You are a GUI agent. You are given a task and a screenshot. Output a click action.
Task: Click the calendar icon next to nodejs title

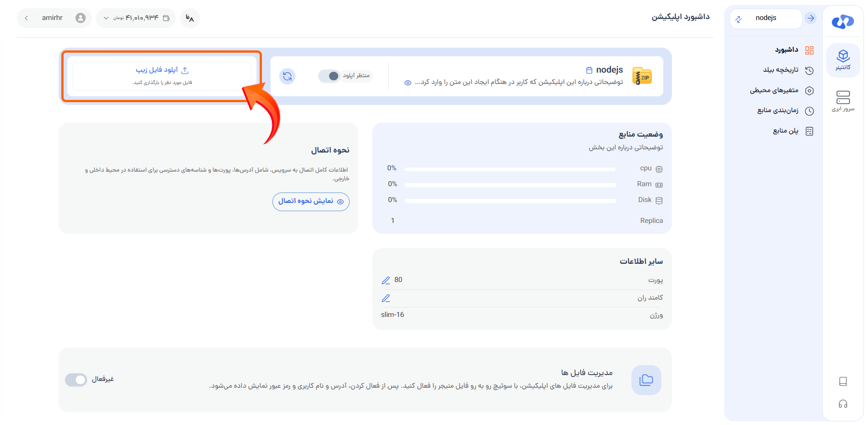tap(589, 70)
